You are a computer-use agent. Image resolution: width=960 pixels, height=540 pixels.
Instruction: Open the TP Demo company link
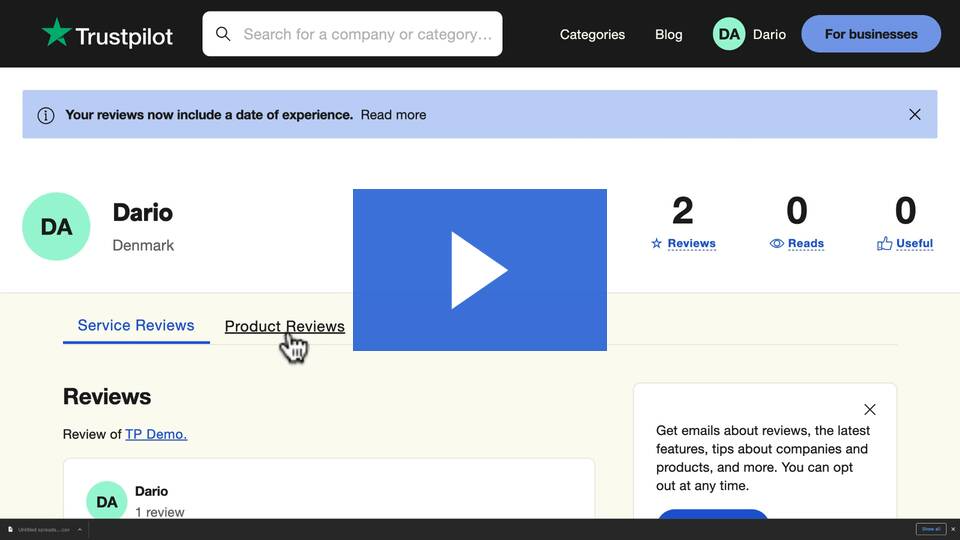click(x=156, y=434)
